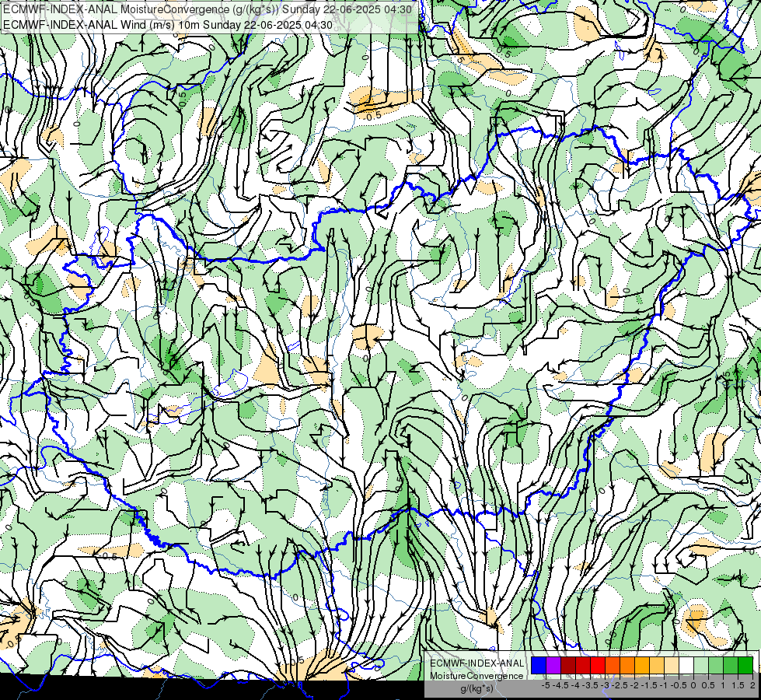Viewport: 761px width, 700px height.
Task: Choose the dark red swatch between -4 and -3.5
Action: pos(583,666)
